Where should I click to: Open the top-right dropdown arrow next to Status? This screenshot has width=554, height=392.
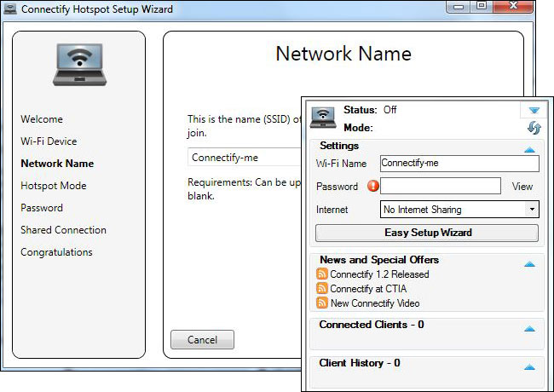(x=534, y=110)
